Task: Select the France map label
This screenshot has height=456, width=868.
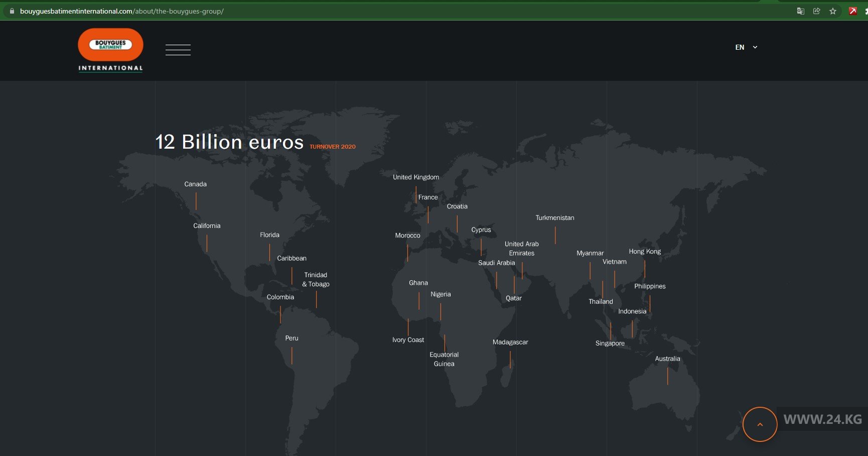Action: [x=428, y=197]
